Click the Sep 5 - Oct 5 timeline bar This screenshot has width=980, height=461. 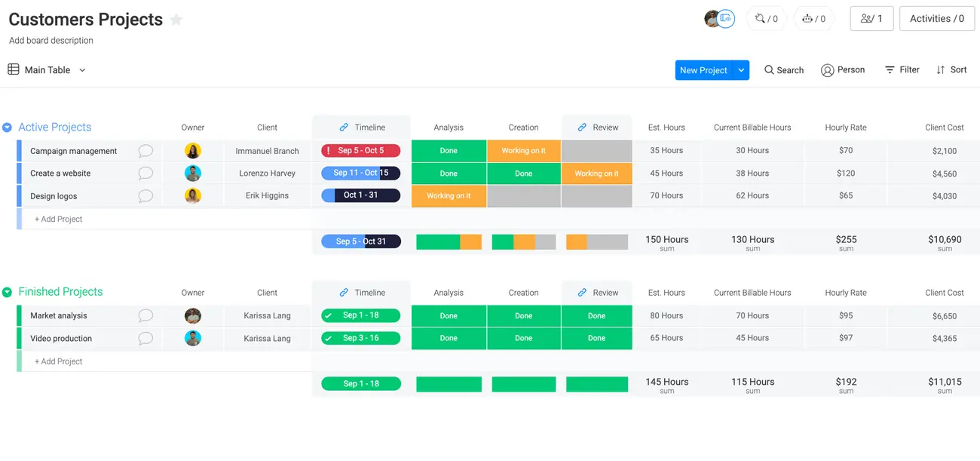pos(360,151)
